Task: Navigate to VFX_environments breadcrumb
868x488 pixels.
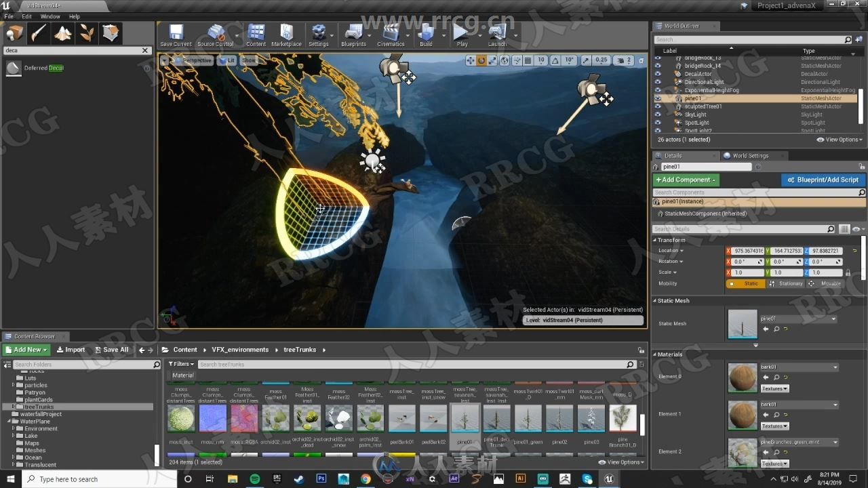Action: pos(240,350)
